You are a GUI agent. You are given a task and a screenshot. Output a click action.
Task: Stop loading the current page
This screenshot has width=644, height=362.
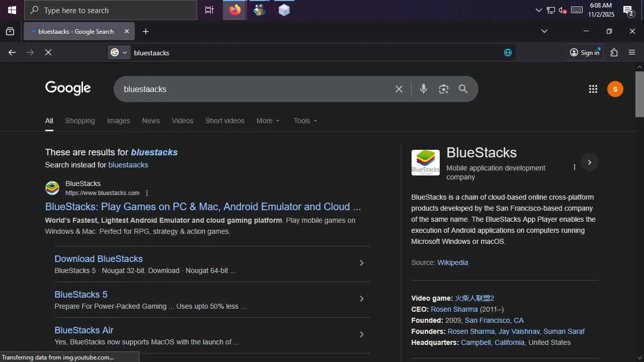(48, 52)
